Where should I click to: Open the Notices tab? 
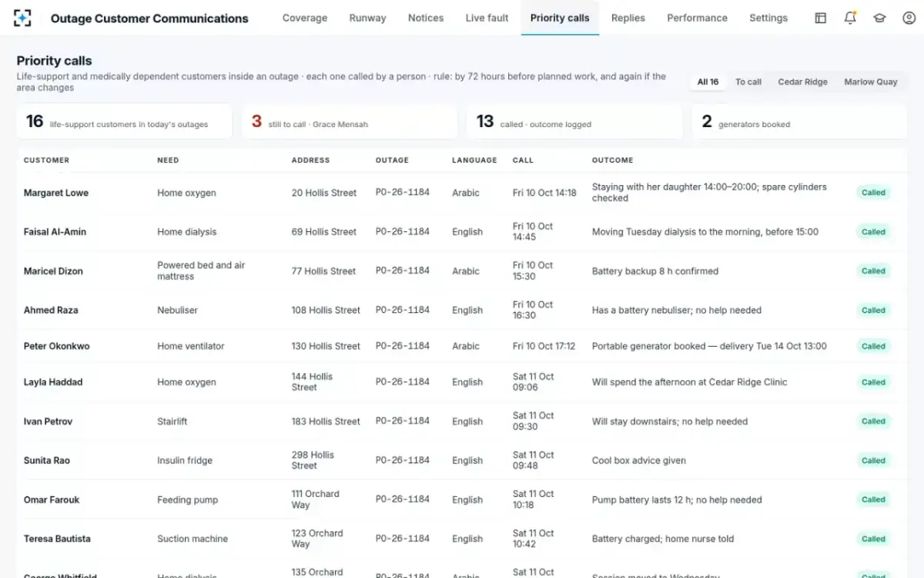[426, 18]
